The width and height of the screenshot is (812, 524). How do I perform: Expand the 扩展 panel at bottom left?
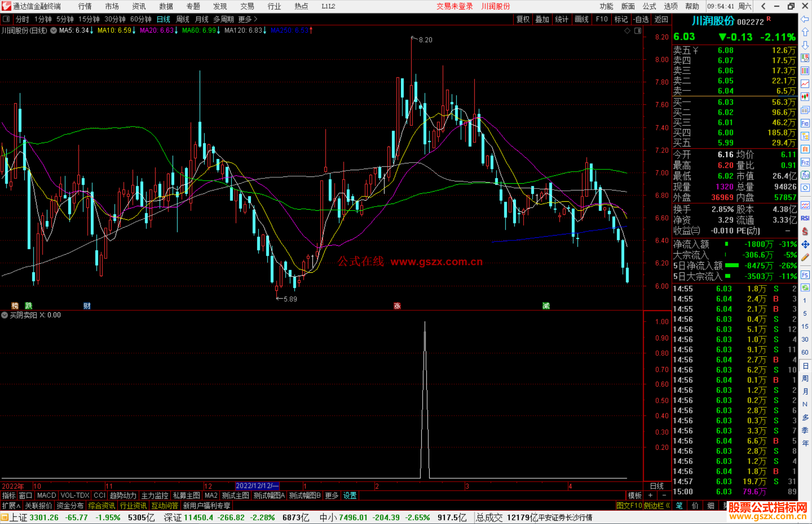[11, 506]
